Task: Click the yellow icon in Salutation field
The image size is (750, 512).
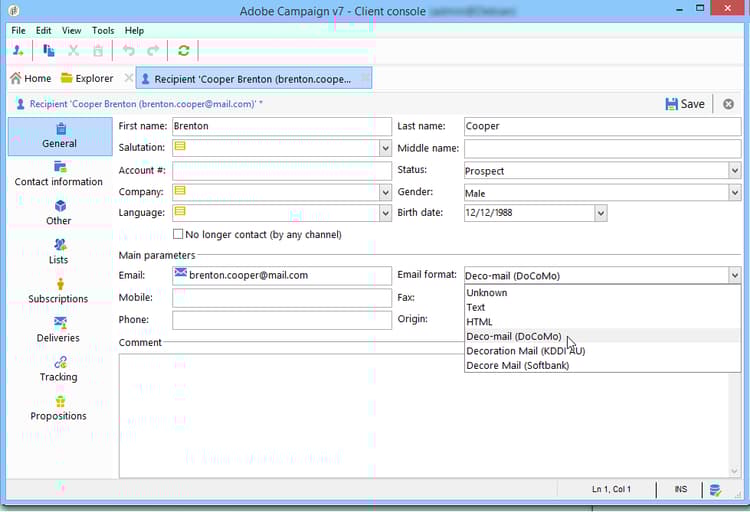Action: point(180,146)
